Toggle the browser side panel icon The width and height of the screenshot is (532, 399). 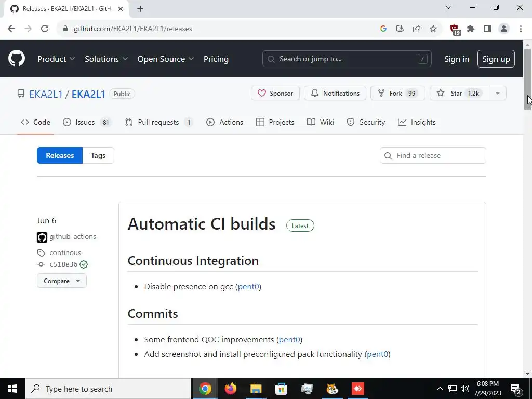point(487,29)
